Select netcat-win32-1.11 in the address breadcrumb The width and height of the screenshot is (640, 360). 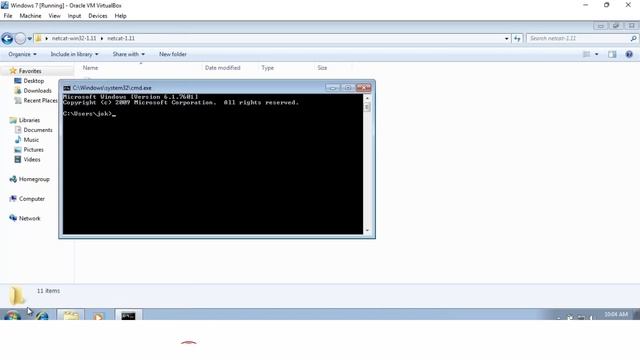click(x=74, y=38)
